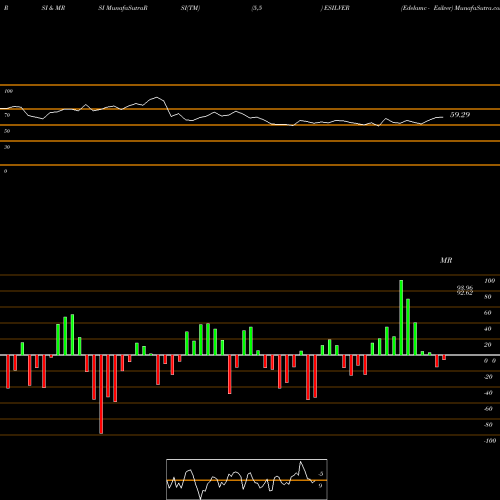Screen dimensions: 500x500
Task: Click the MR right axis label -60
Action: point(488,409)
